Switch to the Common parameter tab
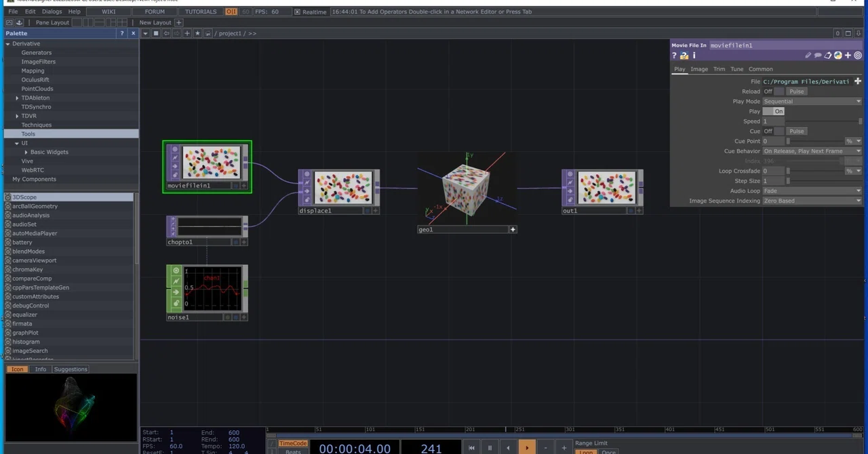The image size is (868, 454). (761, 69)
